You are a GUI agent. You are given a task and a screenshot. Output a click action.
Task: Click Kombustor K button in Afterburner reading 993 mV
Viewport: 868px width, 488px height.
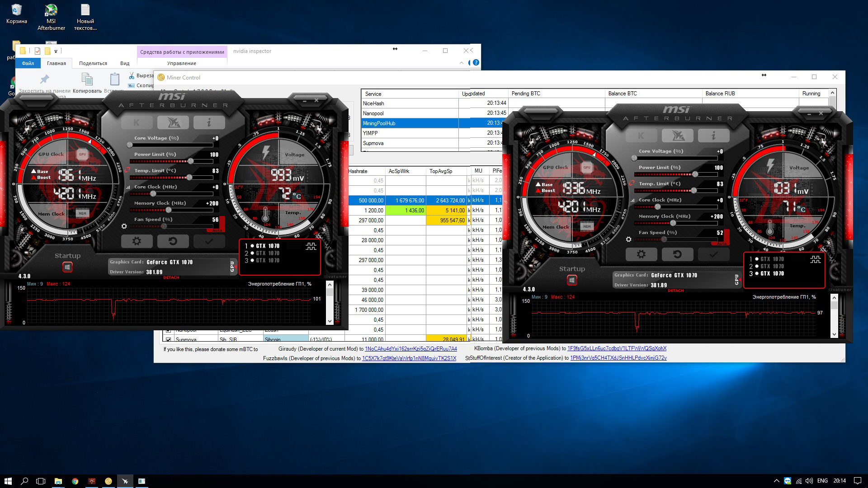pos(137,122)
